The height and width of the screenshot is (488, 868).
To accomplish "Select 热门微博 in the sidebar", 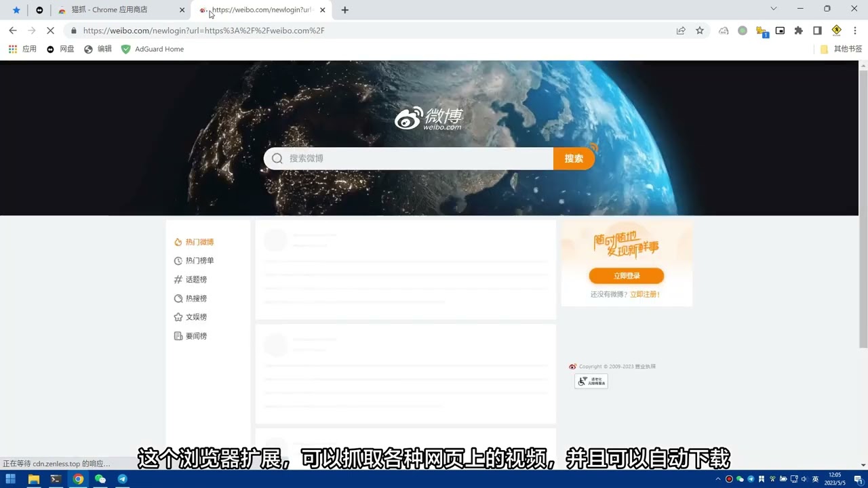I will click(194, 242).
